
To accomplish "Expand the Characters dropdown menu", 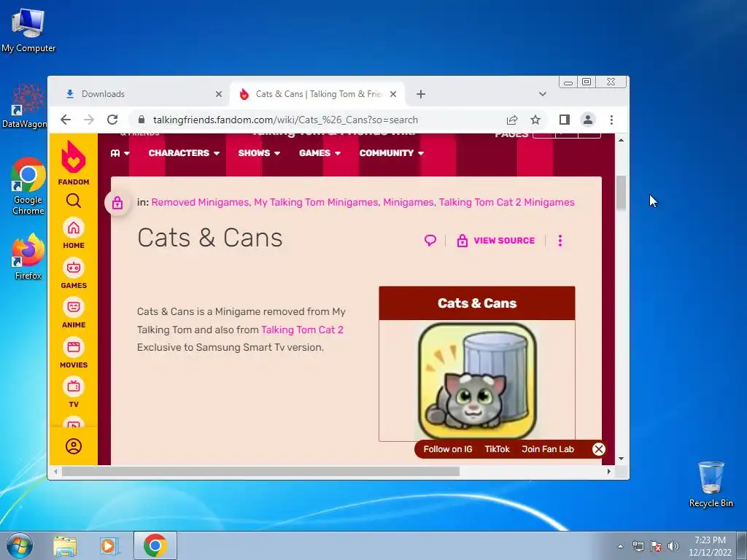I will pyautogui.click(x=184, y=153).
